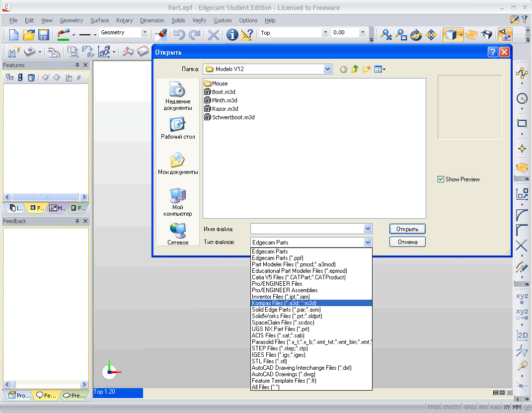Image resolution: width=532 pixels, height=413 pixels.
Task: Click the Открыть button
Action: [x=407, y=229]
